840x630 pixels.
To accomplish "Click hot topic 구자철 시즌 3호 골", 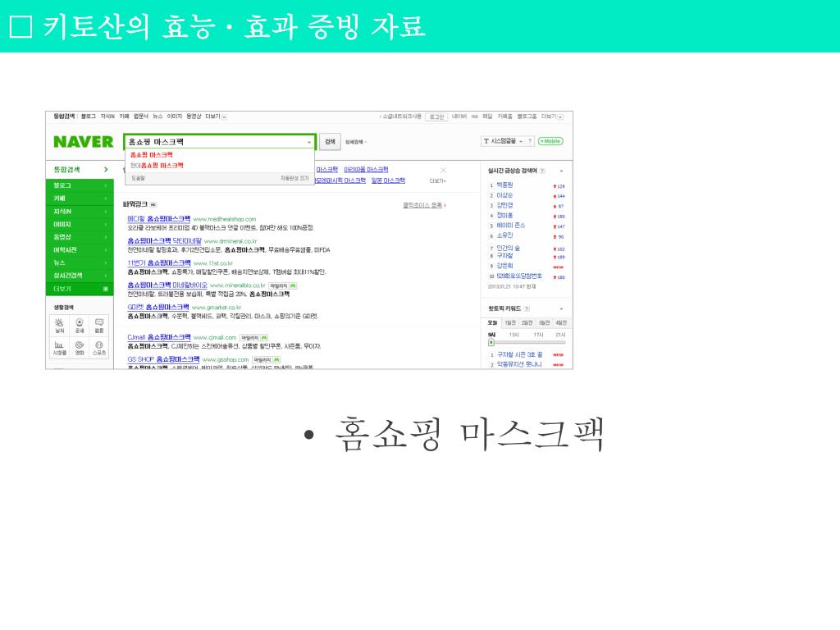I will click(x=519, y=354).
